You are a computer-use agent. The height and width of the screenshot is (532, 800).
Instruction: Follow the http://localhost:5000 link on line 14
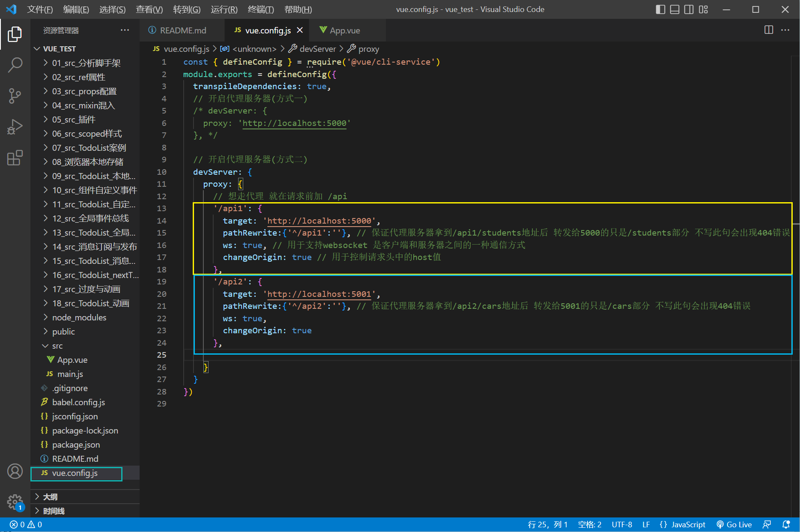point(319,221)
